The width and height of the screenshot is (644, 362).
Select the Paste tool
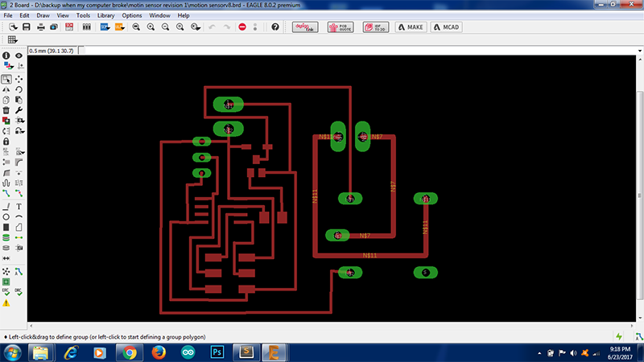point(19,100)
